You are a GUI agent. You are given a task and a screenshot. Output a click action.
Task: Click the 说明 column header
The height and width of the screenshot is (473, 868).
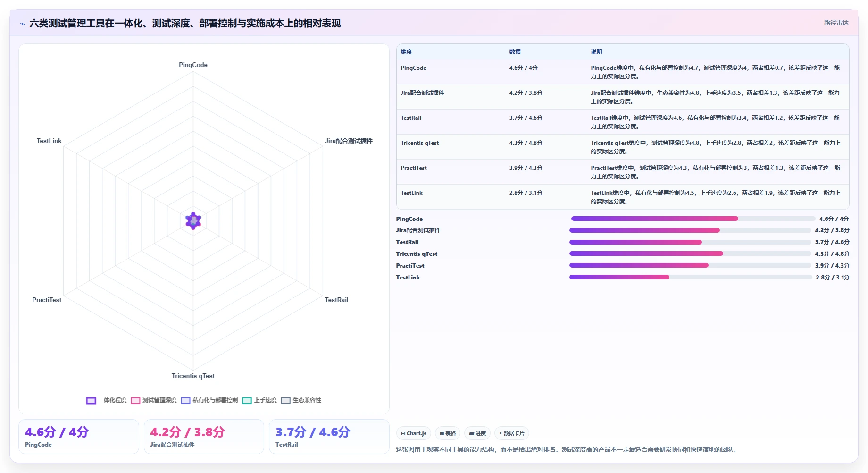596,52
